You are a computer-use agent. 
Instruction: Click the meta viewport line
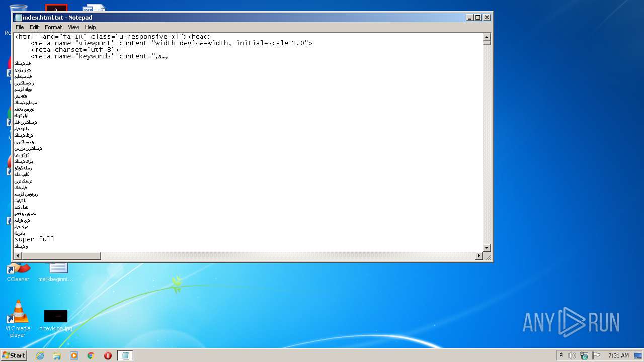point(172,43)
